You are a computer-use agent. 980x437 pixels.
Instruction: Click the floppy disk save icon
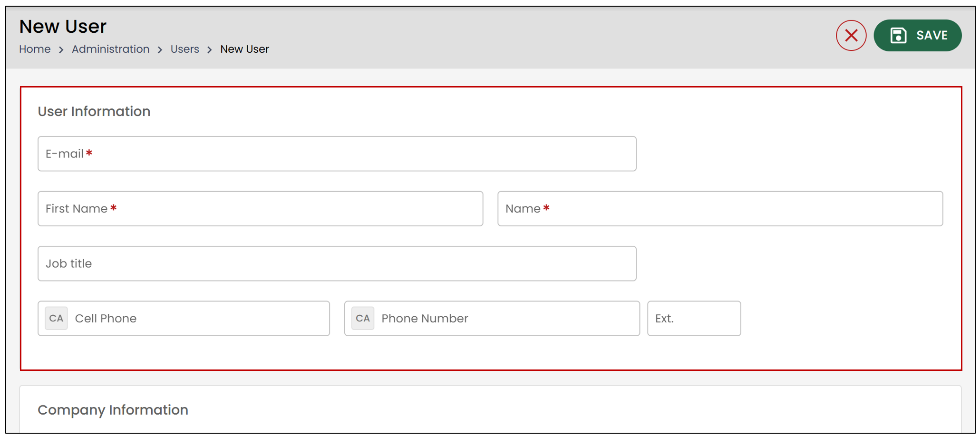click(x=898, y=35)
